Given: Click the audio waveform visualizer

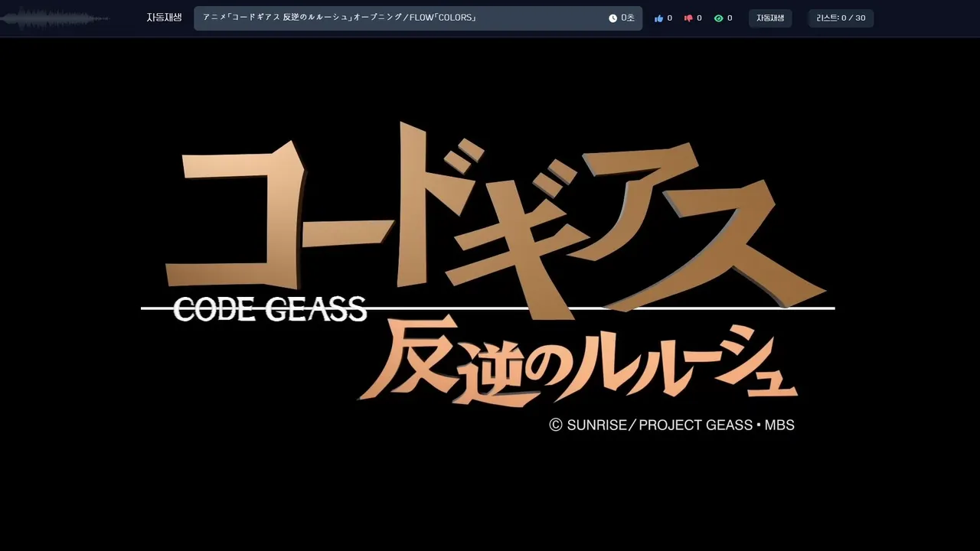Looking at the screenshot, I should (x=55, y=18).
